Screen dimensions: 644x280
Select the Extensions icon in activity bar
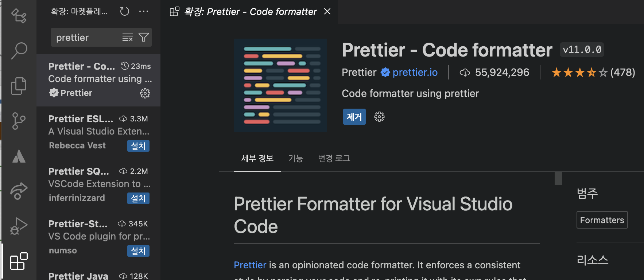click(19, 261)
